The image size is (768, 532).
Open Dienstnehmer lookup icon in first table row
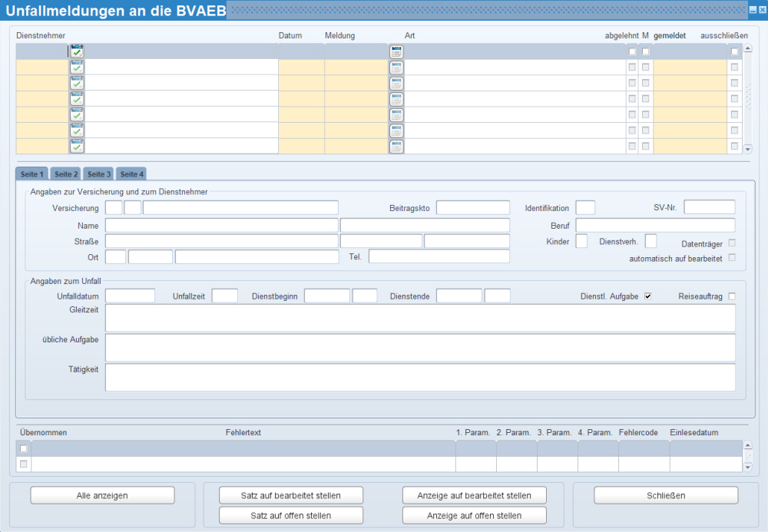coord(77,51)
